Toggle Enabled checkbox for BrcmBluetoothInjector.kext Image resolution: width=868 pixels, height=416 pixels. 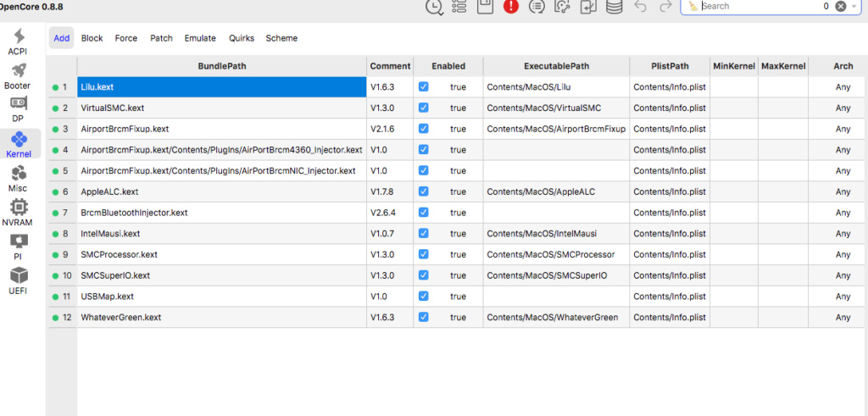pyautogui.click(x=424, y=213)
